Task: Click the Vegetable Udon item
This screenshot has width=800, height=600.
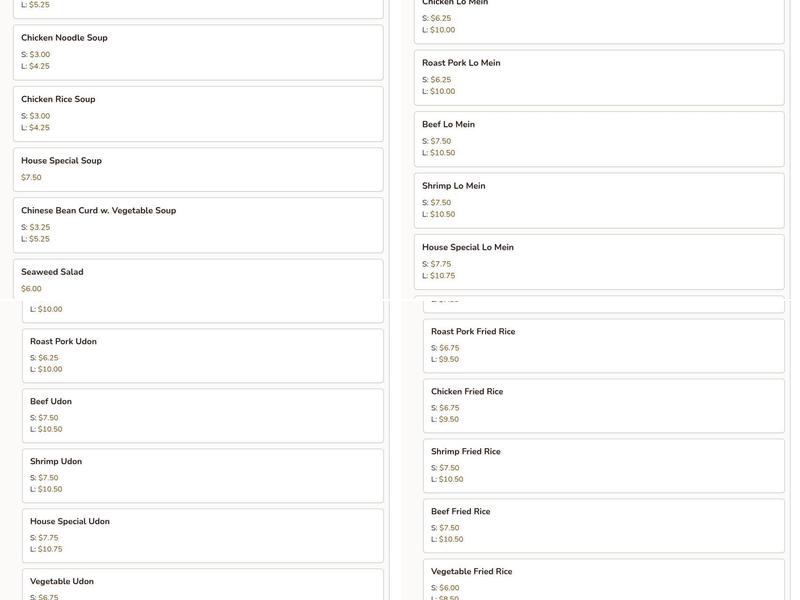Action: (x=202, y=586)
